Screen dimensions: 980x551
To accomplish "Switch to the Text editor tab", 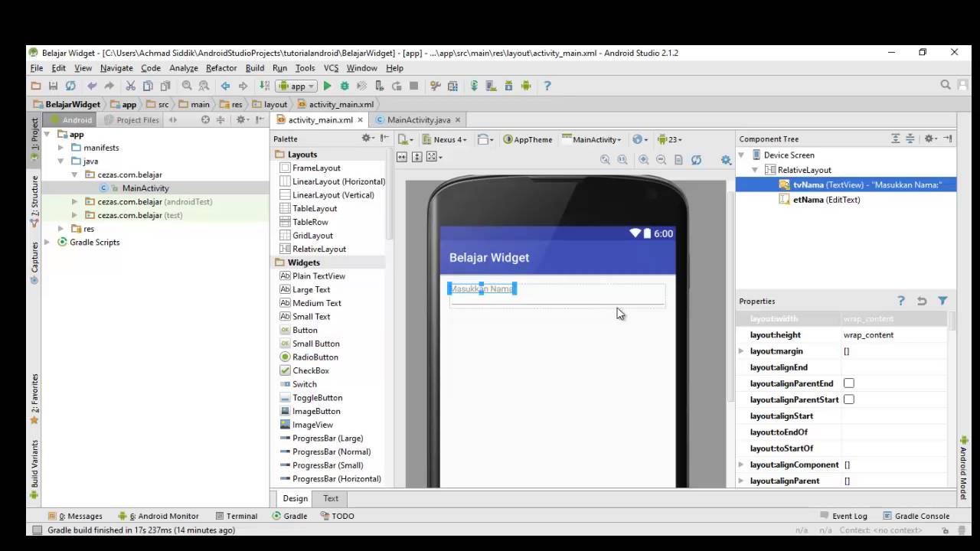I will point(331,498).
